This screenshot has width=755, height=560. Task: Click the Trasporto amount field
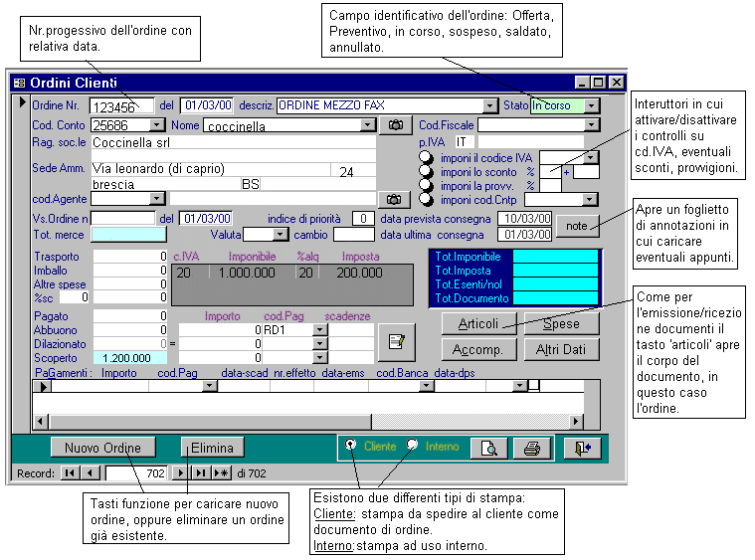(130, 257)
